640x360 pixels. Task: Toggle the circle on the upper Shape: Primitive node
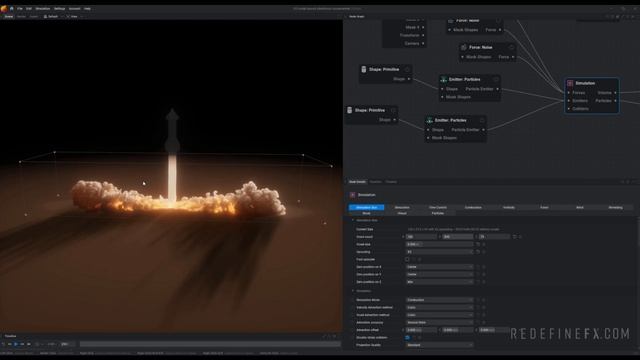pyautogui.click(x=407, y=69)
